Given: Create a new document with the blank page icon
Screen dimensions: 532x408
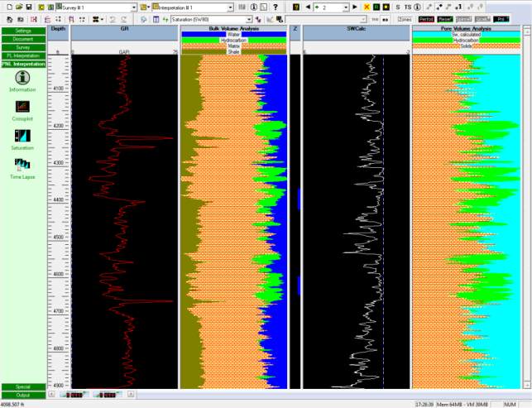Looking at the screenshot, I should coord(9,7).
